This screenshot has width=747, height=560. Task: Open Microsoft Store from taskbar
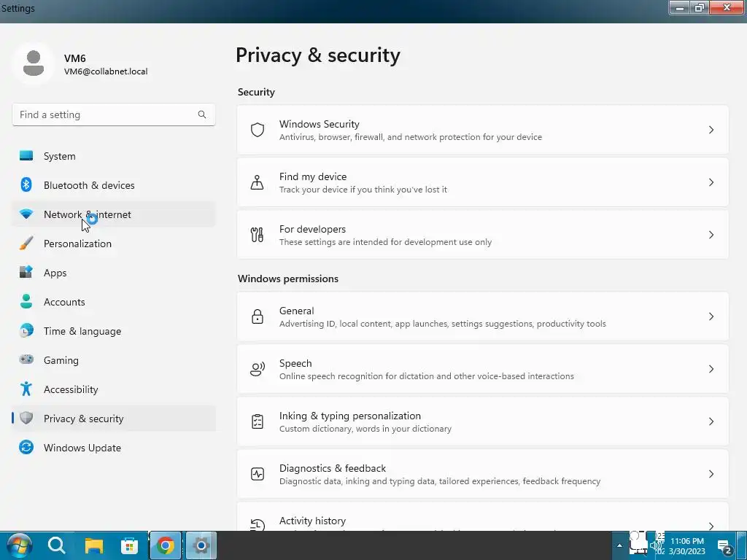[129, 545]
